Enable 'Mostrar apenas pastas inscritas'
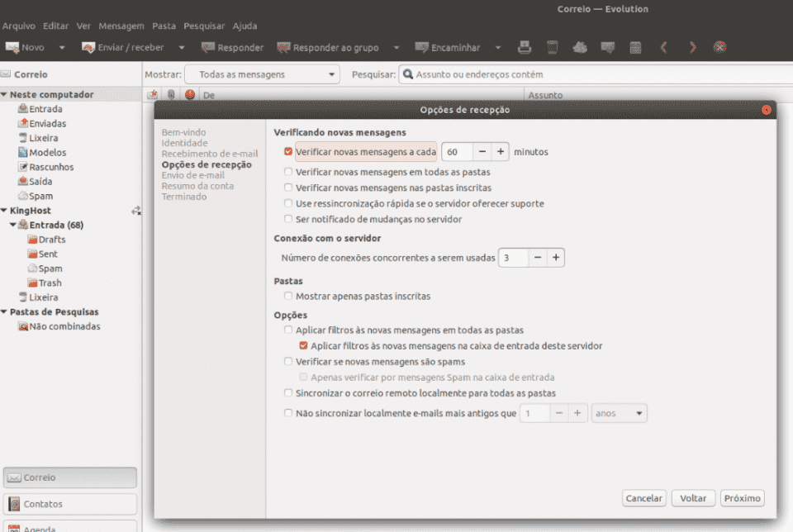Image resolution: width=793 pixels, height=532 pixels. [x=288, y=296]
